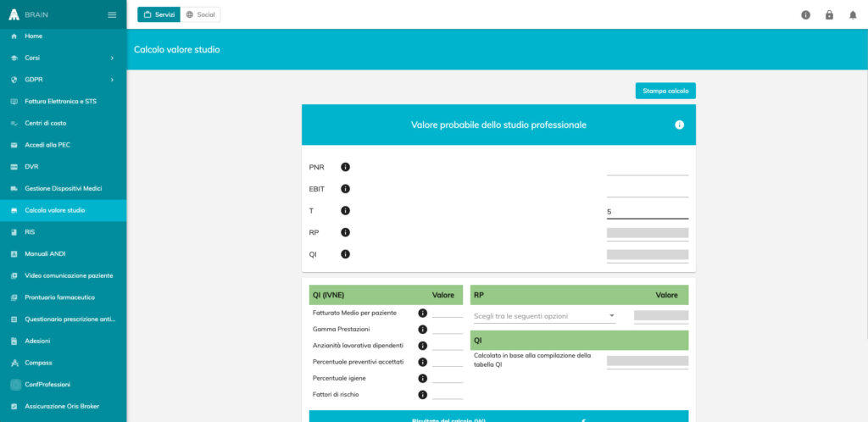Click the lock icon in top bar
The width and height of the screenshot is (868, 422).
[x=829, y=14]
